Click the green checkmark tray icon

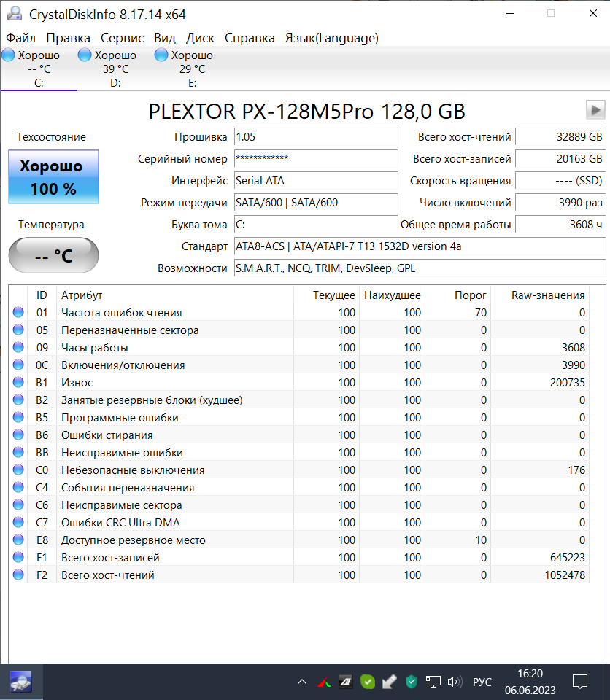368,682
